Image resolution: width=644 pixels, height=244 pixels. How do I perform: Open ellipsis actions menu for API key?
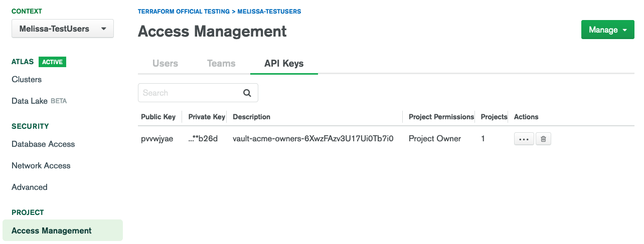point(524,139)
